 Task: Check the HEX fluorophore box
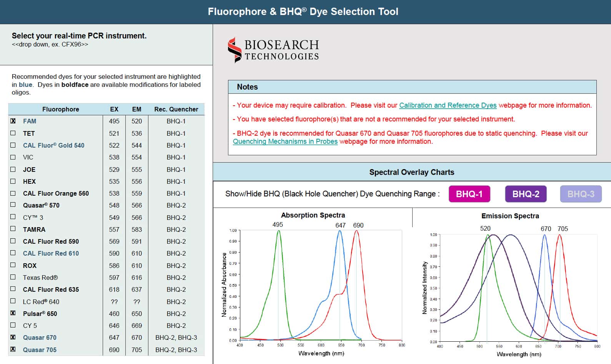[x=13, y=181]
